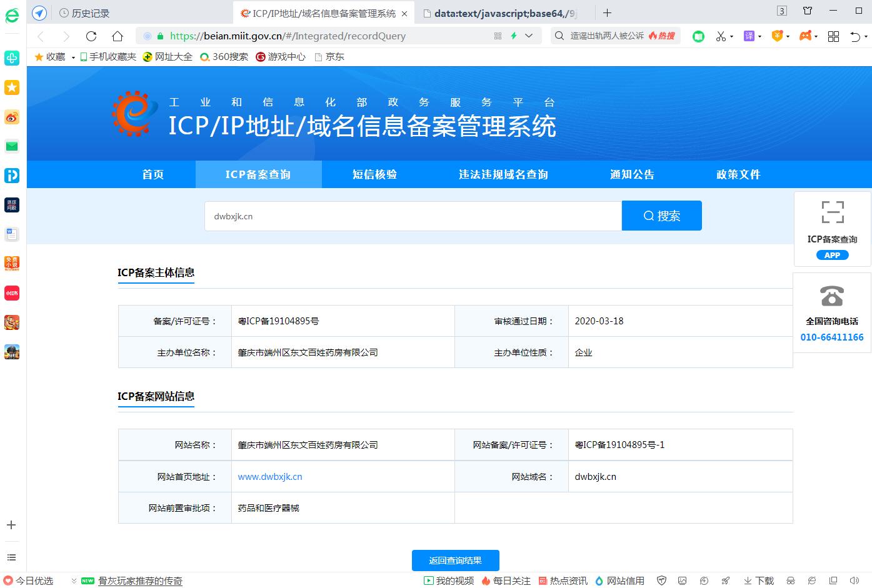The image size is (872, 588).
Task: Open the green mail sidebar icon
Action: point(12,146)
